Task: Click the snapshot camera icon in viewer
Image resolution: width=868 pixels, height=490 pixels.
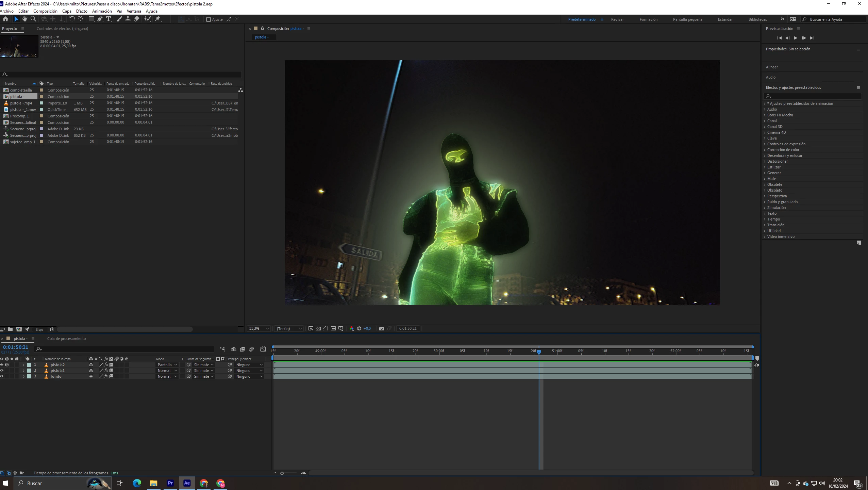Action: coord(382,328)
